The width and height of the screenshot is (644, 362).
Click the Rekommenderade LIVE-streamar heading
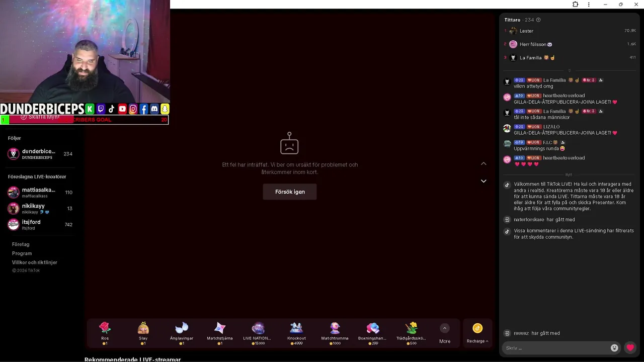click(x=132, y=359)
